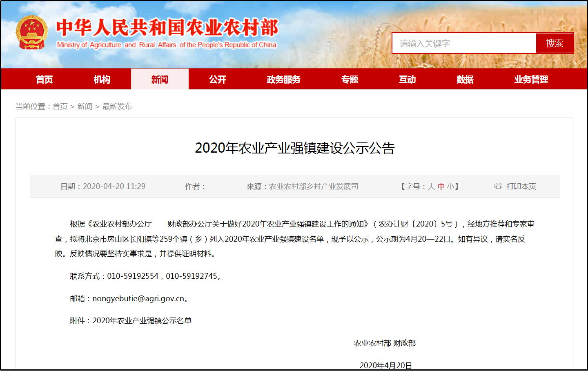This screenshot has height=371, width=588.
Task: Click the contact phone 010-59192745
Action: (x=192, y=276)
